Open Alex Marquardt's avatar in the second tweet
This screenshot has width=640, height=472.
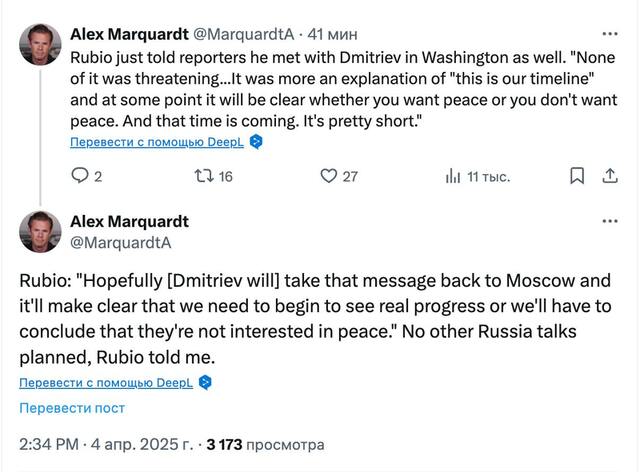(41, 232)
